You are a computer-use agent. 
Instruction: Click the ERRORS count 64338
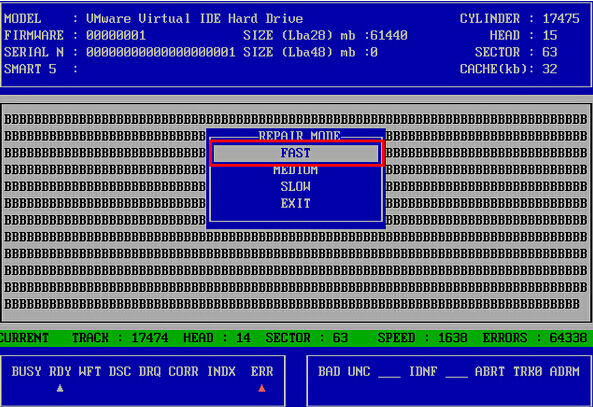pyautogui.click(x=568, y=338)
